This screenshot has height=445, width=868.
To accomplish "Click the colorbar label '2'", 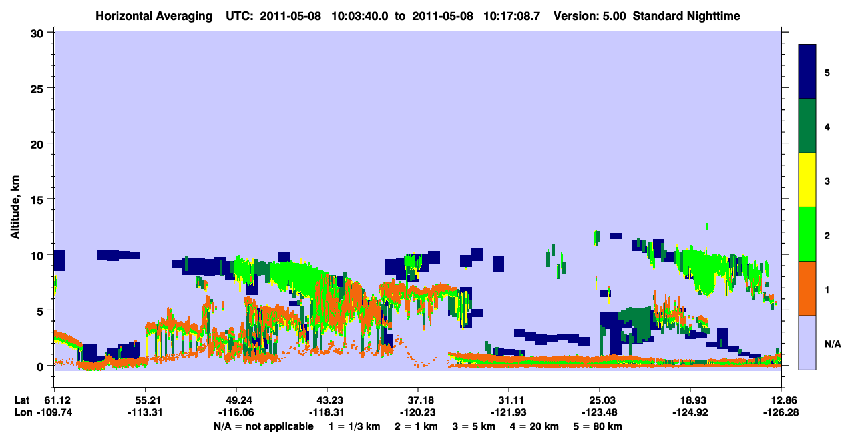I will tap(827, 236).
